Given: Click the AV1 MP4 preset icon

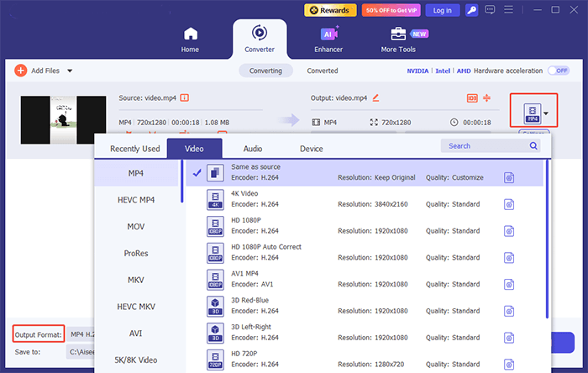Looking at the screenshot, I should click(x=215, y=279).
